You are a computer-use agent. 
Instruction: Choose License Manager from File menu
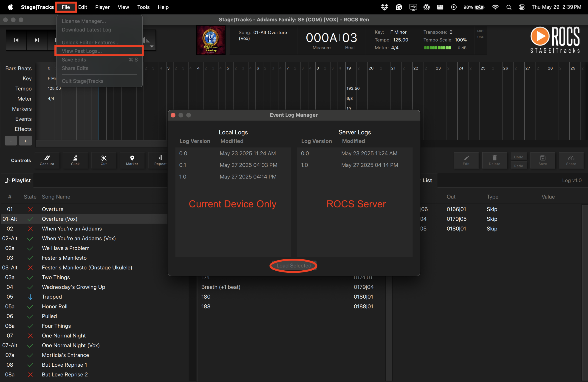coord(99,21)
